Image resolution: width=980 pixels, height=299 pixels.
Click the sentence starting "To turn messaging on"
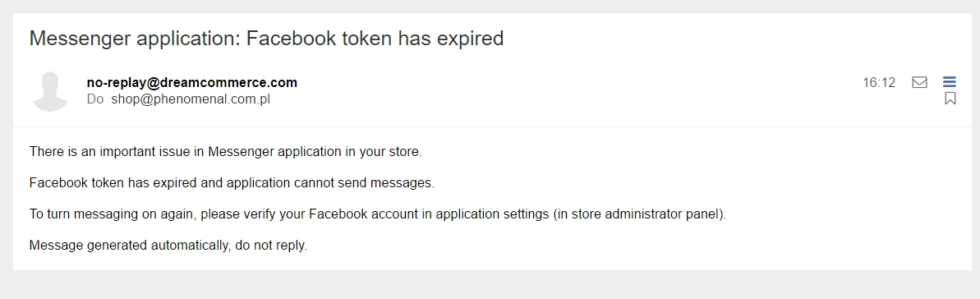tap(378, 214)
